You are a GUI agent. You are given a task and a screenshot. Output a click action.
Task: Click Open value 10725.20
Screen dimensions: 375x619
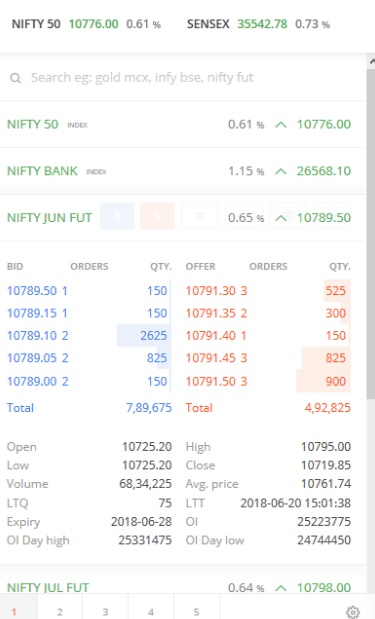click(147, 446)
